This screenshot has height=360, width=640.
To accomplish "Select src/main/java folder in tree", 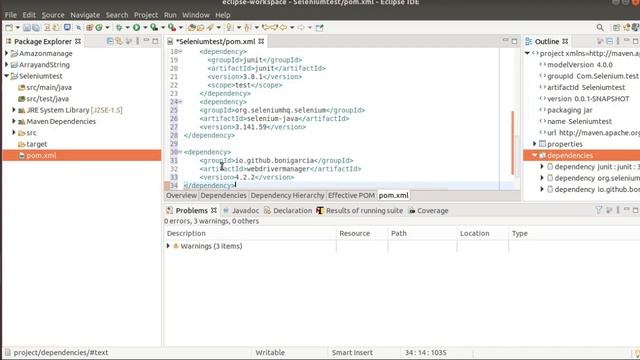I will pos(45,87).
